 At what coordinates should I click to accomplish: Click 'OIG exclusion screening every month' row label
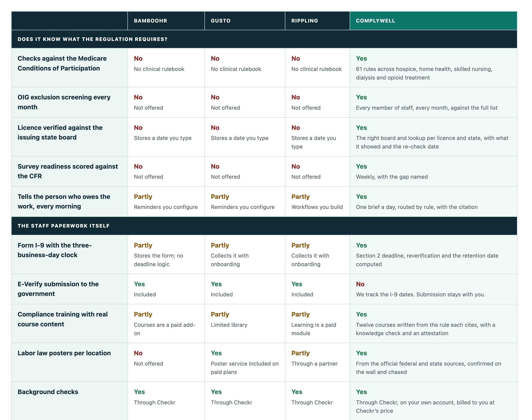click(64, 102)
